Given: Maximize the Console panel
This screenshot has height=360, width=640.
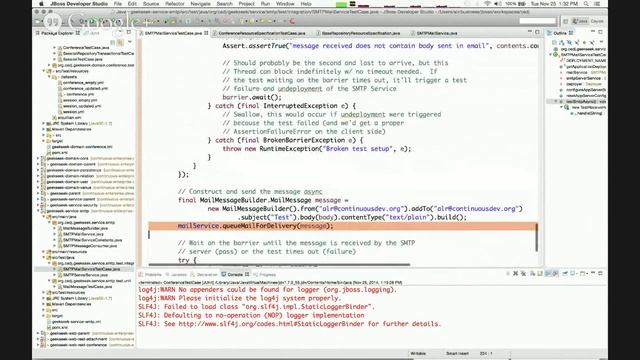Looking at the screenshot, I should coord(600,273).
